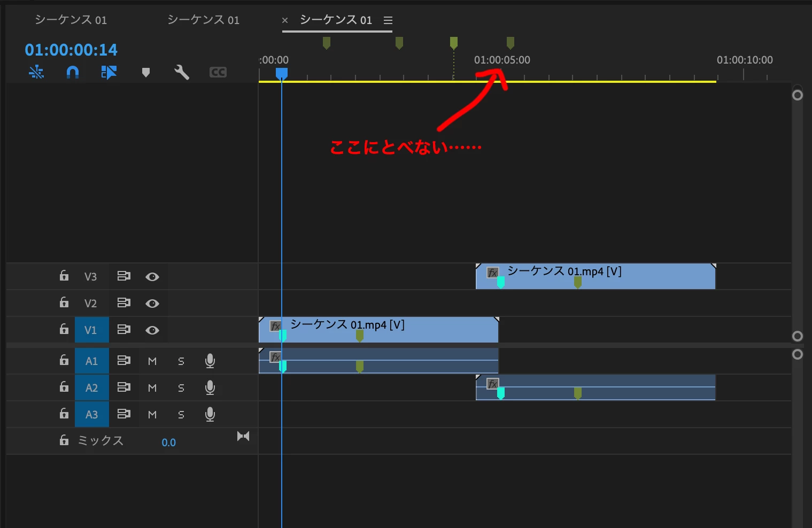Toggle sync lock for V2
This screenshot has width=812, height=528.
pyautogui.click(x=124, y=303)
